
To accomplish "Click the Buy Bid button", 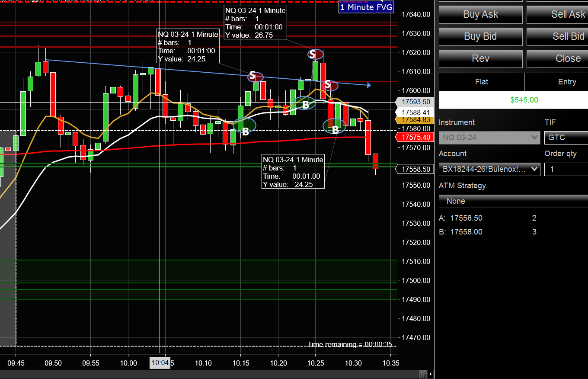I will [480, 36].
